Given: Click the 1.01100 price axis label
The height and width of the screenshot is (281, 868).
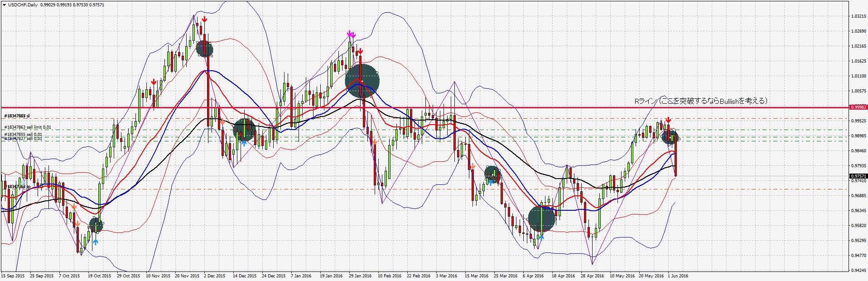Looking at the screenshot, I should [x=859, y=76].
